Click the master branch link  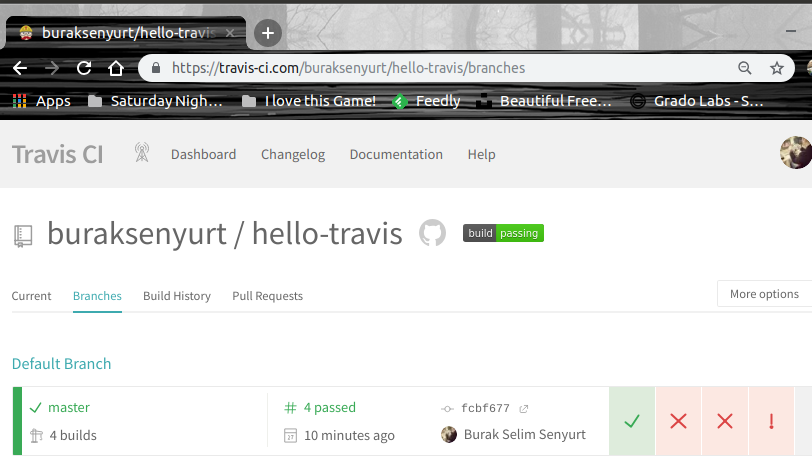[x=69, y=407]
